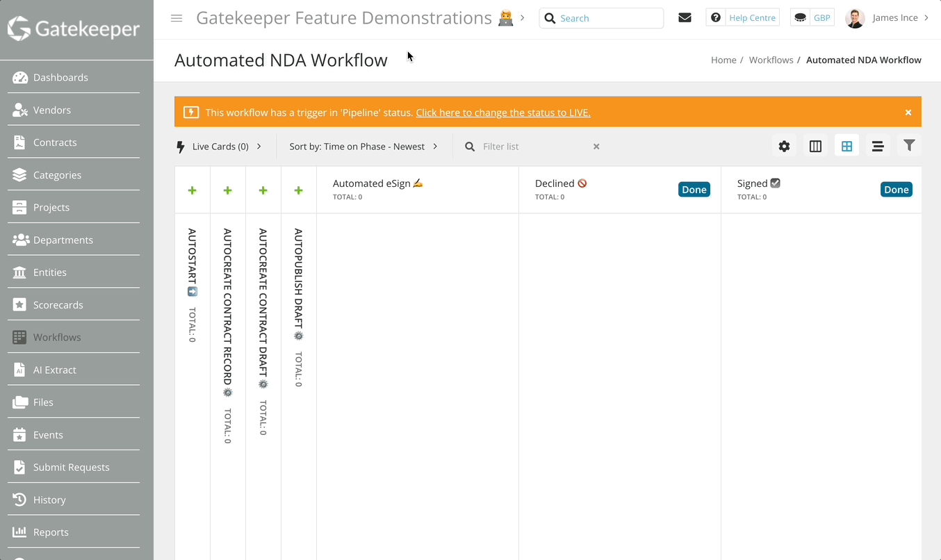
Task: Select the Kanban board view icon
Action: click(x=846, y=146)
